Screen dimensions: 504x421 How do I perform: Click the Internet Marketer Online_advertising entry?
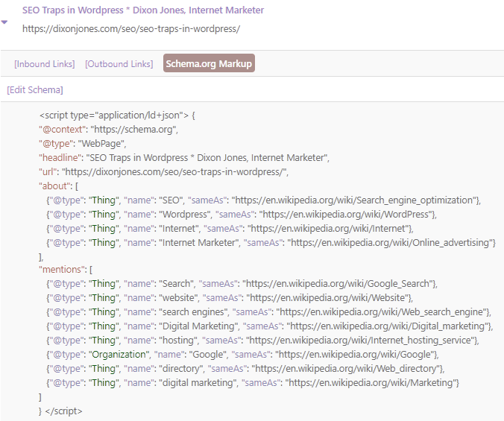point(271,242)
